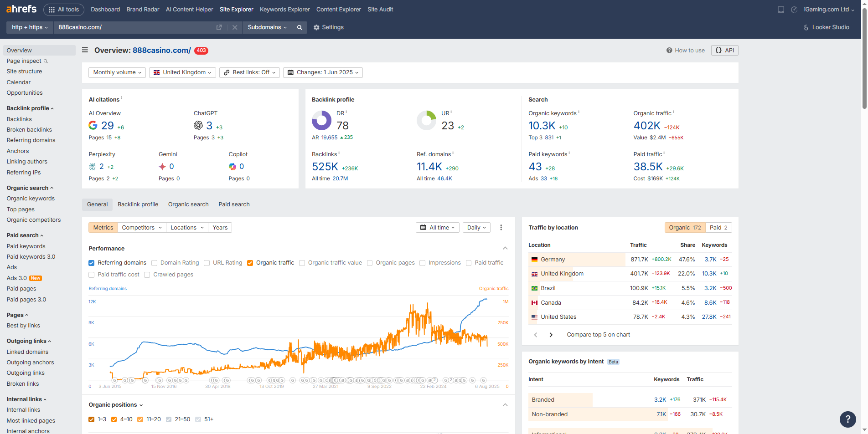Open How to use help
This screenshot has width=868, height=434.
(x=685, y=51)
